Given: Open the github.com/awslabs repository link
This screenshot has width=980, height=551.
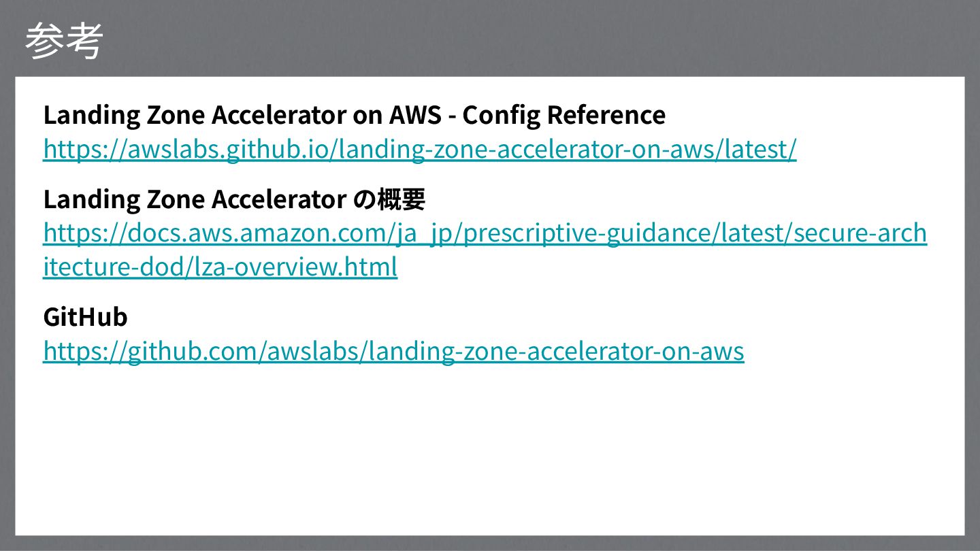Looking at the screenshot, I should [393, 351].
